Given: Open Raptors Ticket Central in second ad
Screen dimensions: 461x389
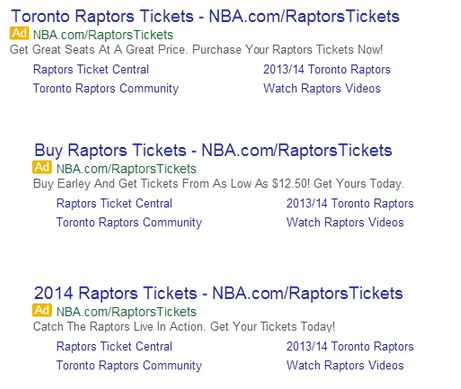Looking at the screenshot, I should click(114, 203).
